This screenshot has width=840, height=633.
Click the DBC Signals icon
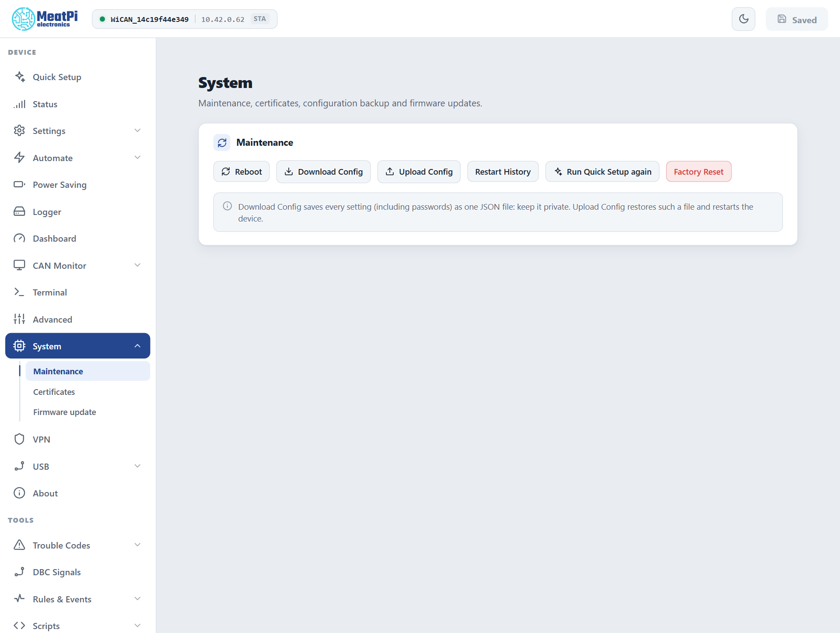tap(20, 572)
